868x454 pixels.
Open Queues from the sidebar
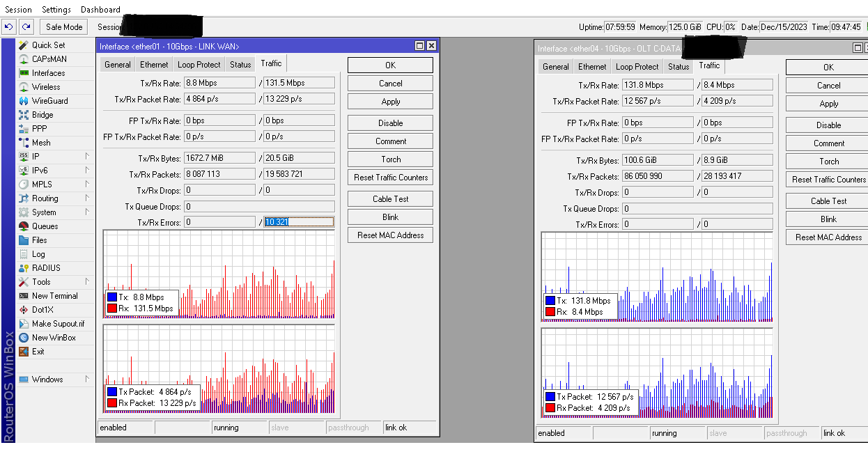[x=45, y=226]
